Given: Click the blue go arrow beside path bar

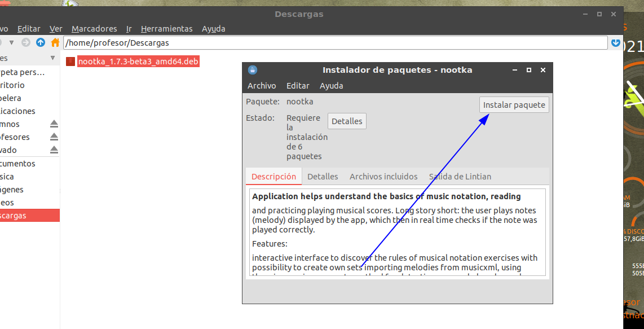Looking at the screenshot, I should (x=615, y=43).
